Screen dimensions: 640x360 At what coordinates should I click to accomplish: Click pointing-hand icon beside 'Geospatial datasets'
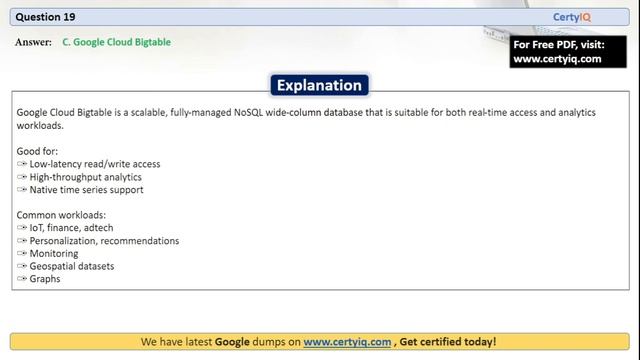[22, 266]
